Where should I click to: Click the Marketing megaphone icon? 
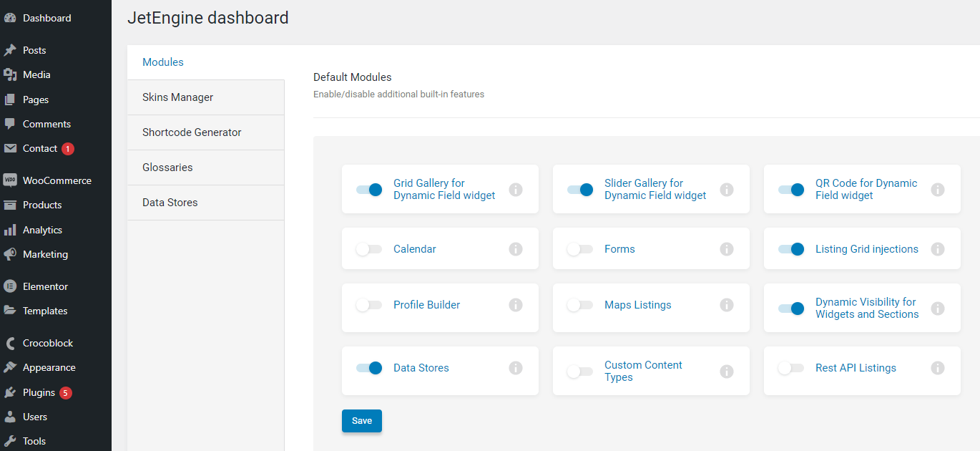10,254
